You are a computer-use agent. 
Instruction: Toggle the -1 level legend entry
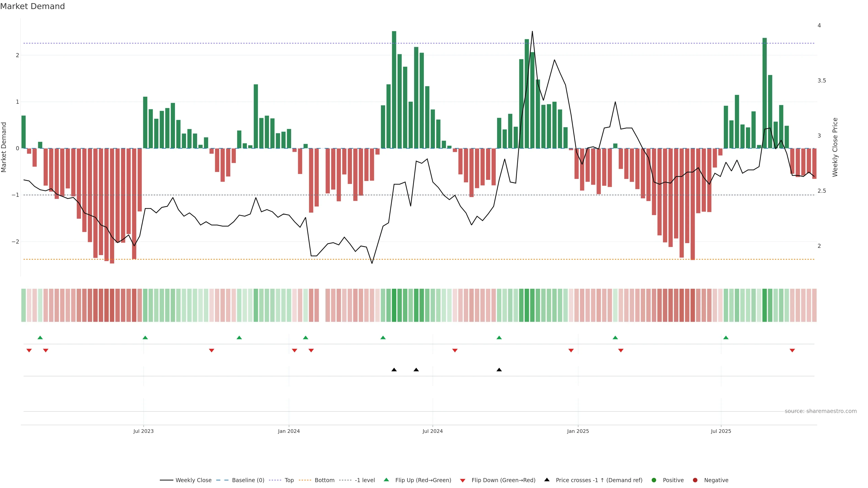[x=365, y=480]
